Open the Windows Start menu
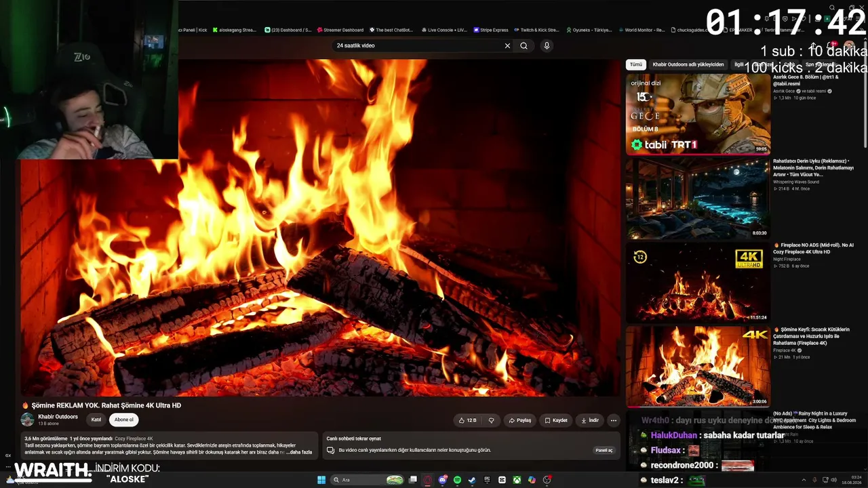868x488 pixels. [x=321, y=480]
